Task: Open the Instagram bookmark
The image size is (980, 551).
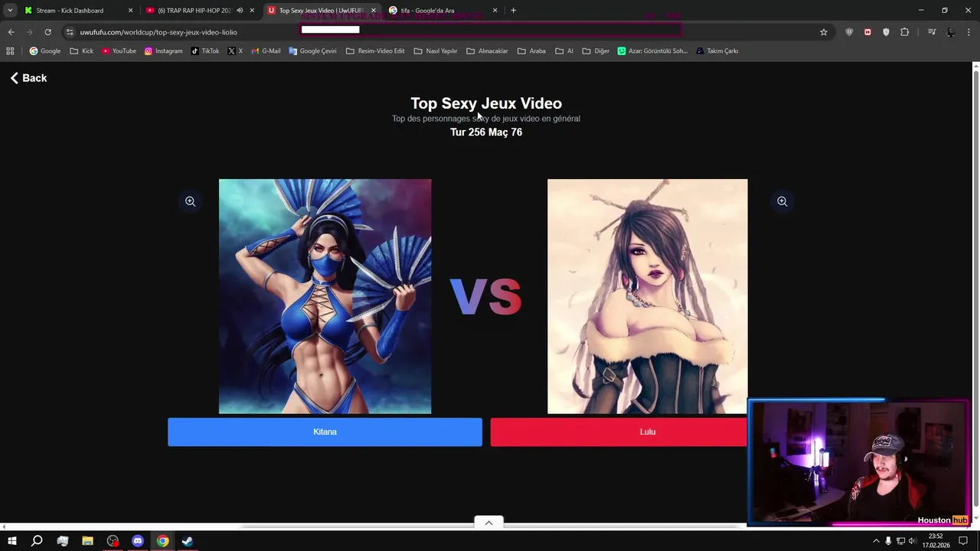Action: tap(164, 51)
